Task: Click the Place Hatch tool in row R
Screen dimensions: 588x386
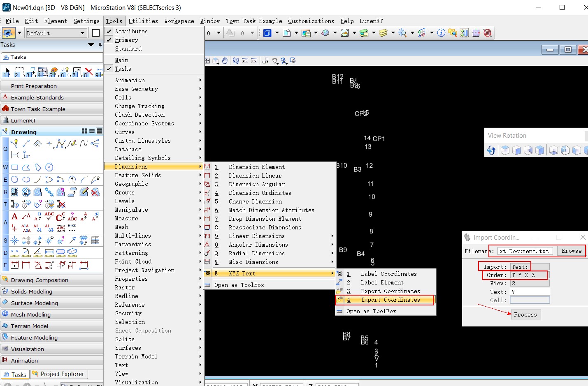Action: 15,192
